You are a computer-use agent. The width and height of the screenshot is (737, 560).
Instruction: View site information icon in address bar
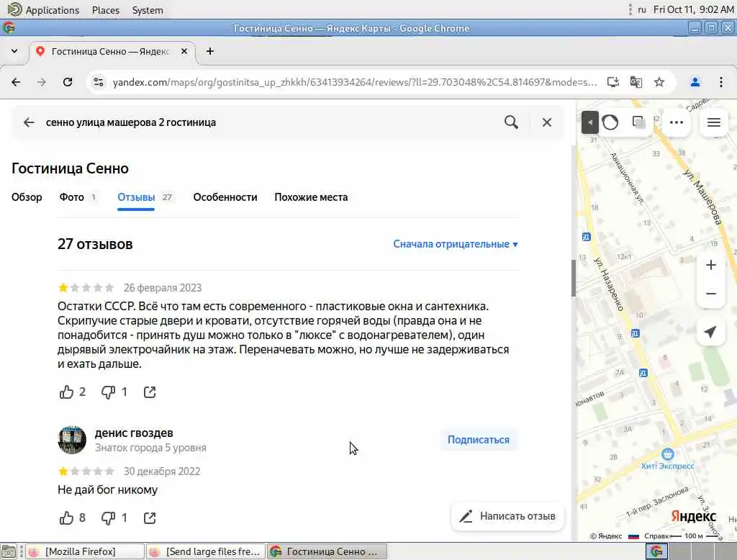pos(98,82)
